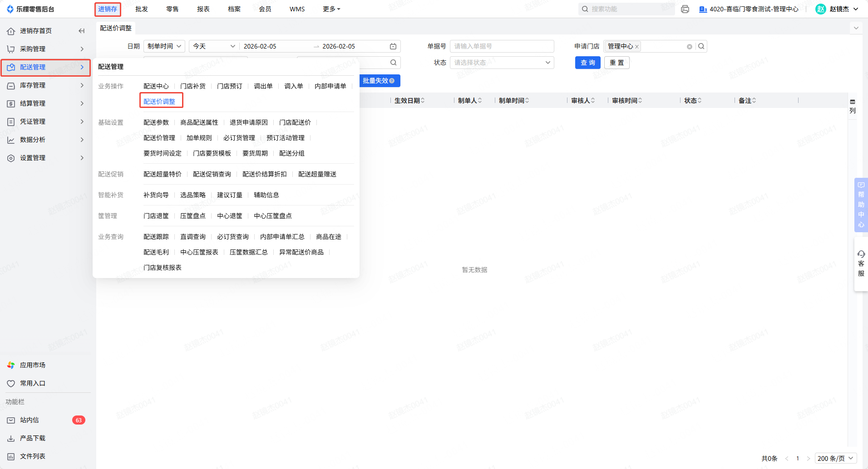Switch to the 进销存 top menu
868x469 pixels.
[x=108, y=9]
